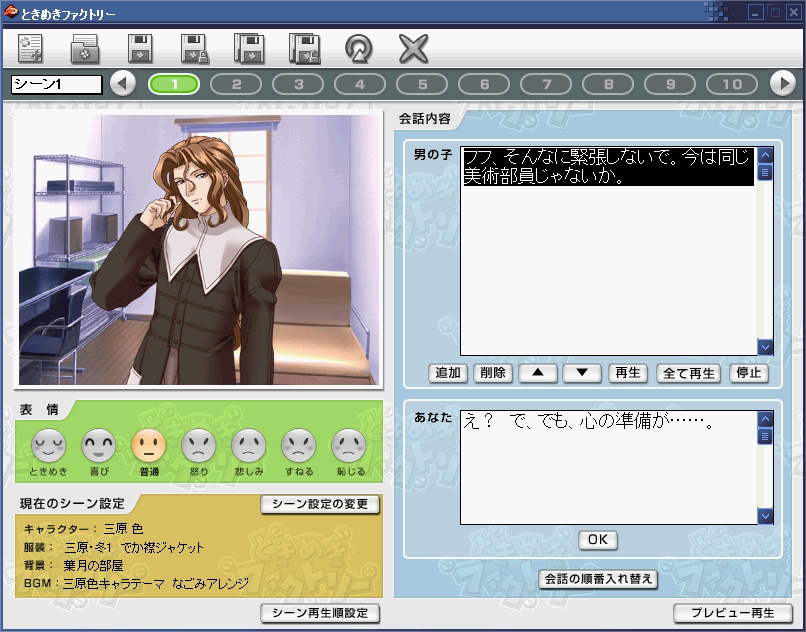The image size is (806, 632).
Task: Open file using the folder toolbar icon
Action: pos(85,49)
